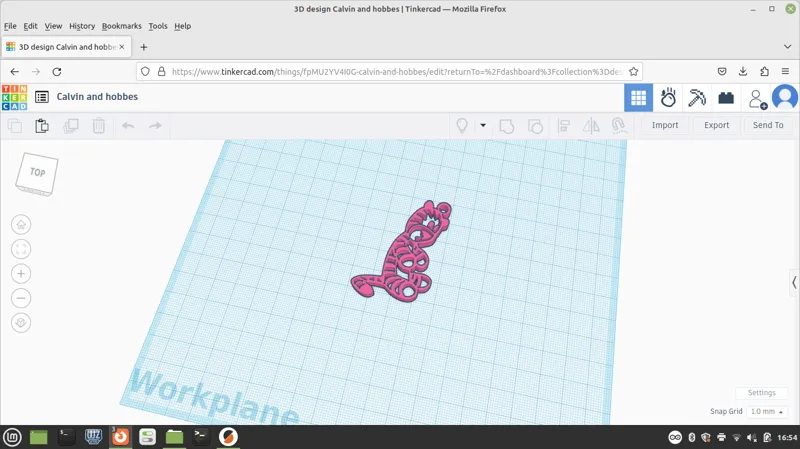Viewport: 800px width, 449px height.
Task: Bookmark this page with star icon
Action: [x=634, y=71]
